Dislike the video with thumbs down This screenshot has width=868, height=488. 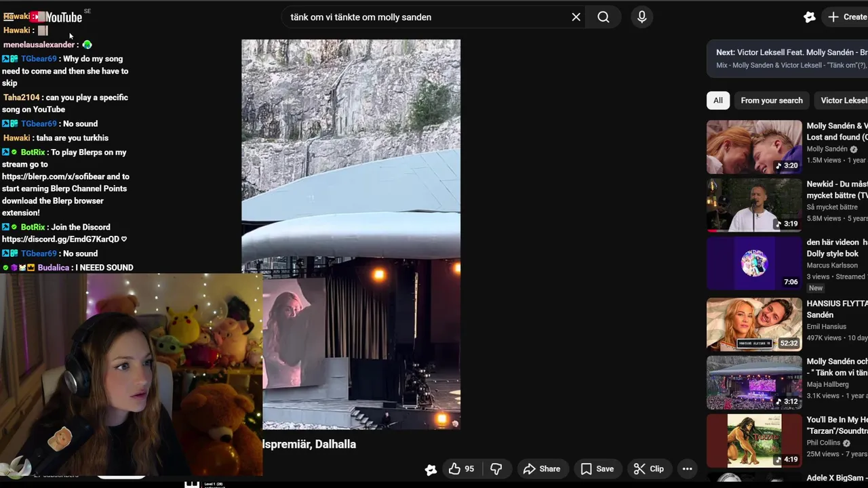496,469
